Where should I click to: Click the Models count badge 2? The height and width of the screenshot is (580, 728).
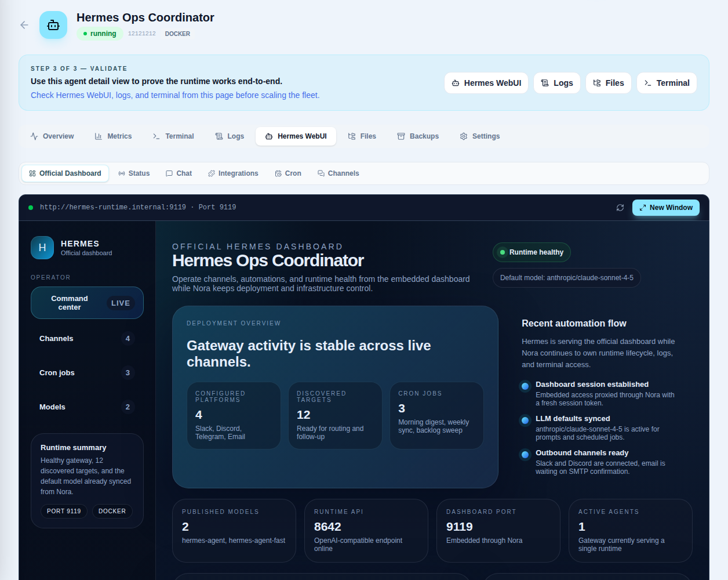(x=128, y=407)
